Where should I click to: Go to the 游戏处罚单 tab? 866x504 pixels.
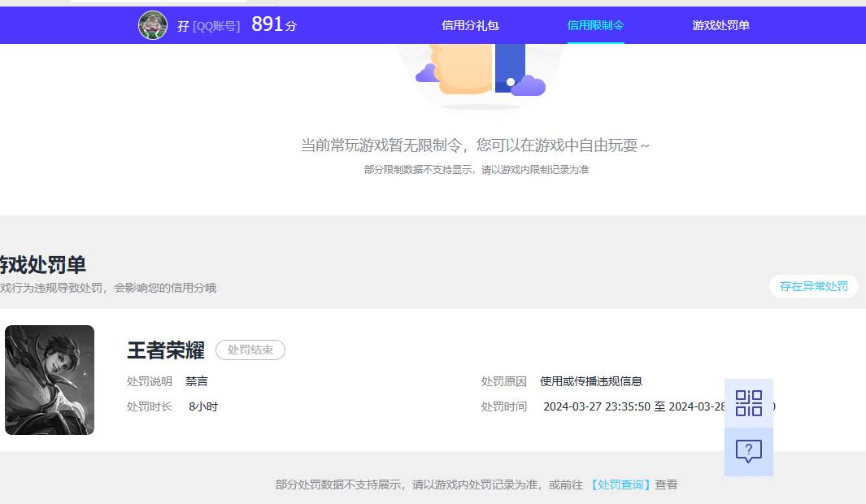tap(720, 25)
